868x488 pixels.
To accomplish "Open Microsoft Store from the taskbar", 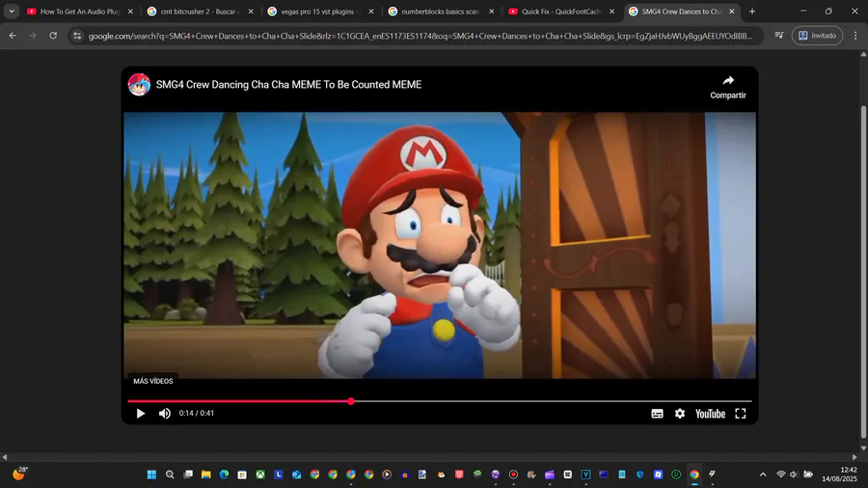I will click(242, 474).
